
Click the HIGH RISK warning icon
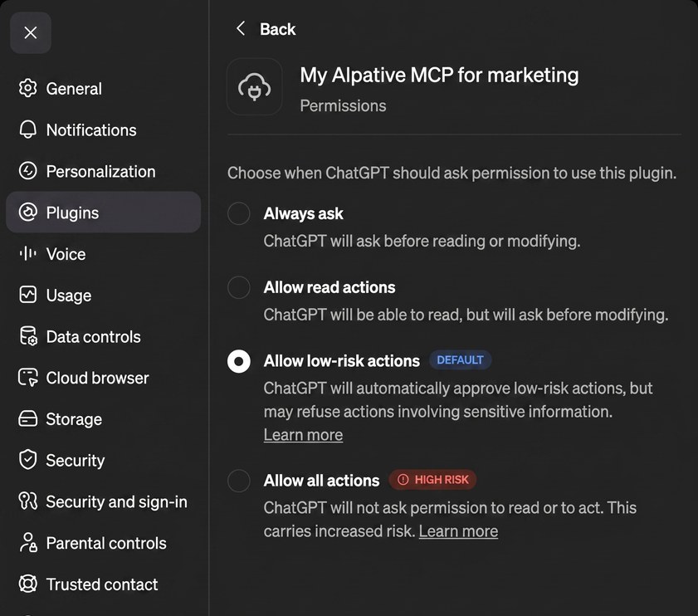pyautogui.click(x=403, y=480)
